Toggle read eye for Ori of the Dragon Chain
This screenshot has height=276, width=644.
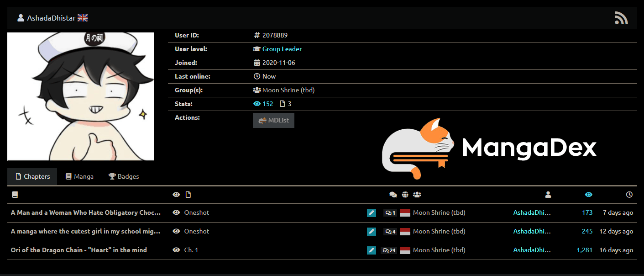(x=176, y=250)
